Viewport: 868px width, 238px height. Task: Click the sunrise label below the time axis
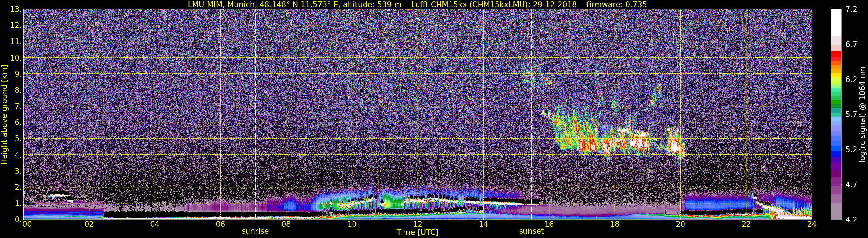point(255,231)
